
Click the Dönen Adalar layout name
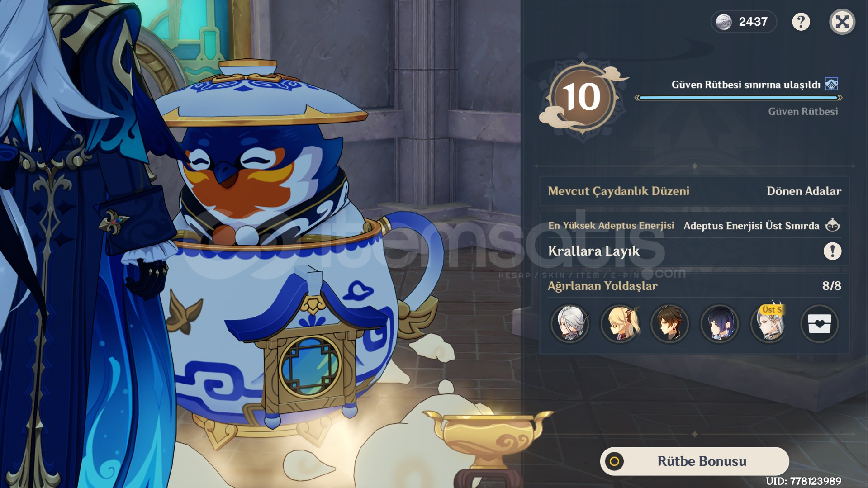[x=804, y=191]
